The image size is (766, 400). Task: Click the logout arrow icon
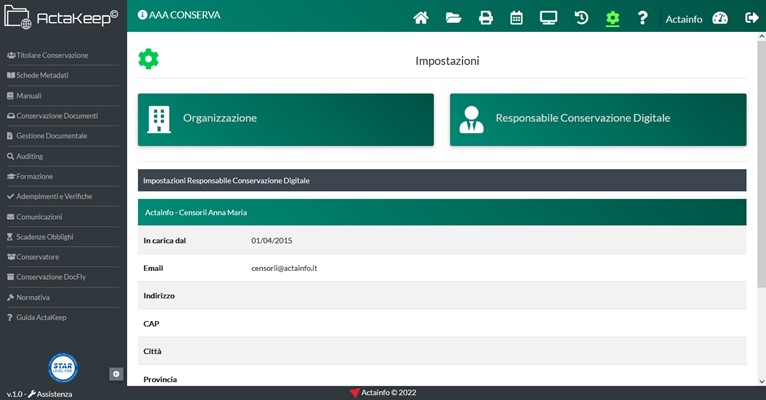tap(751, 17)
